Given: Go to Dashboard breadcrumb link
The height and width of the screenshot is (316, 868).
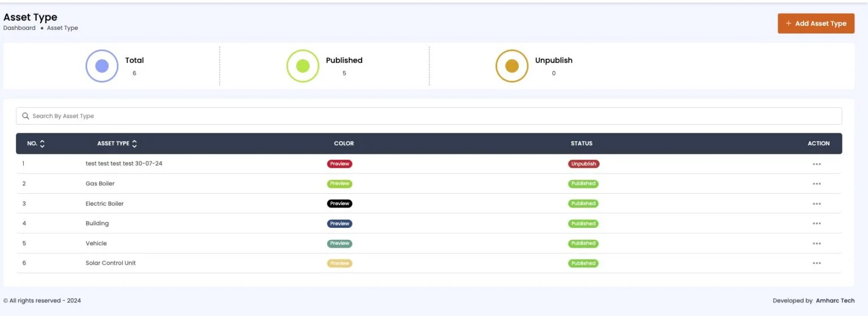Looking at the screenshot, I should [19, 28].
